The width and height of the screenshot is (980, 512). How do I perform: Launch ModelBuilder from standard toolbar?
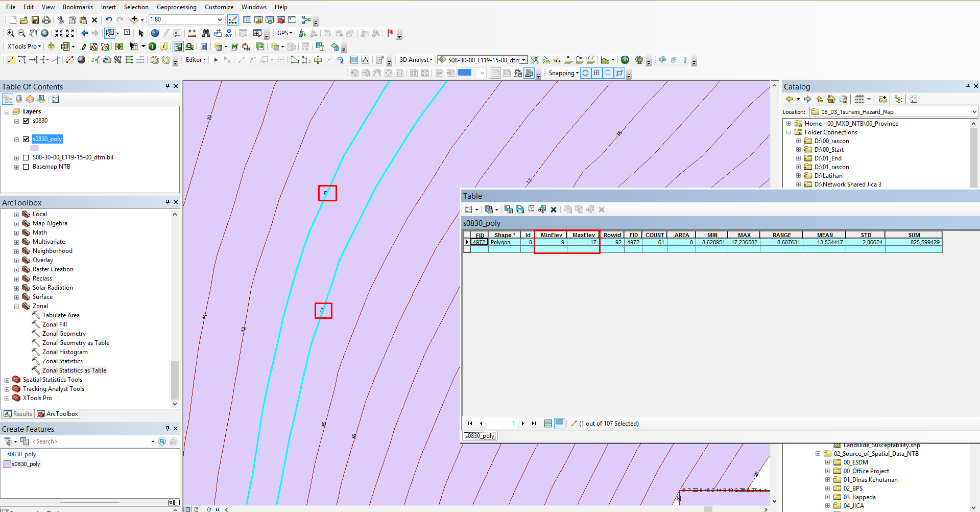[x=306, y=20]
